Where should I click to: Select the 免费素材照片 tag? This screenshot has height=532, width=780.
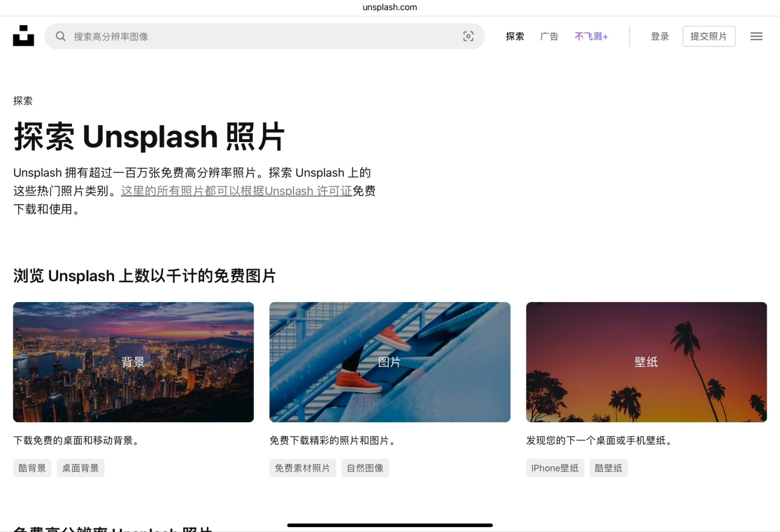[x=303, y=468]
